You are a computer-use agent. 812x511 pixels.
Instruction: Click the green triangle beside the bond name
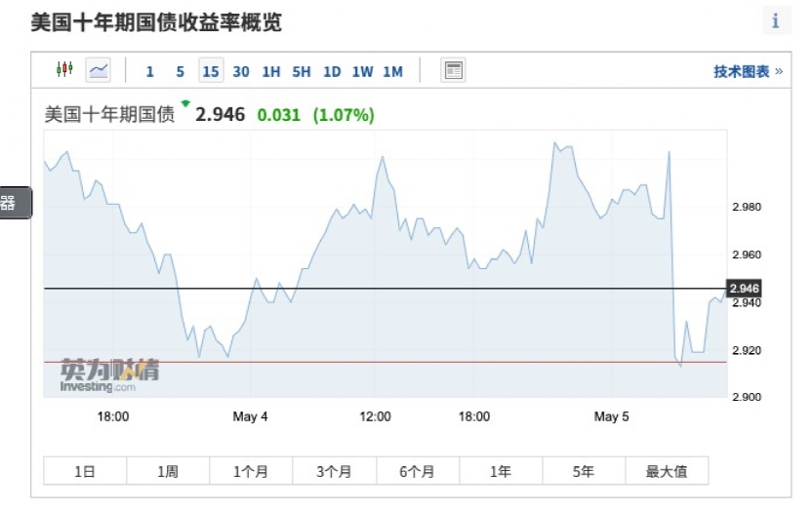[185, 103]
